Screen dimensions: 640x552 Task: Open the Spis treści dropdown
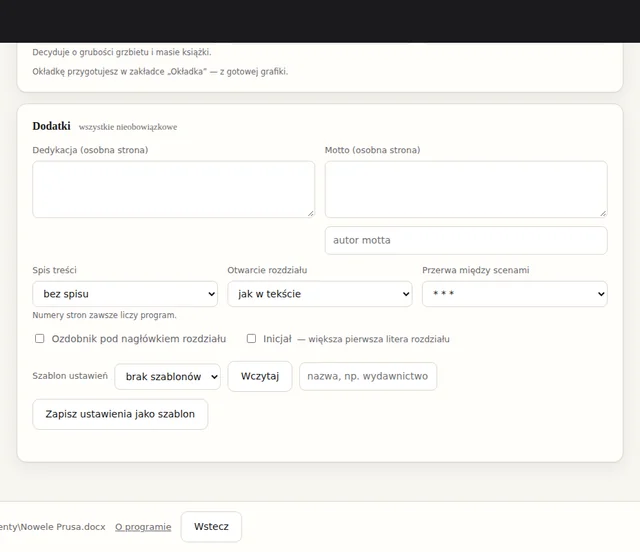(125, 294)
